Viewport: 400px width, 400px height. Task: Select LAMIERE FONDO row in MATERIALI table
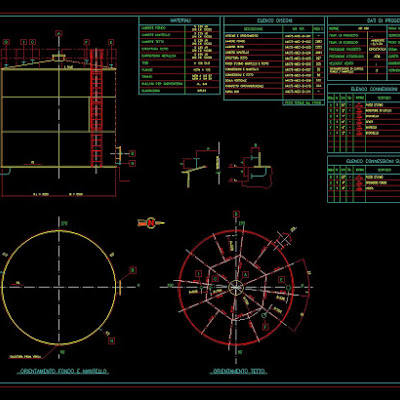pyautogui.click(x=180, y=28)
